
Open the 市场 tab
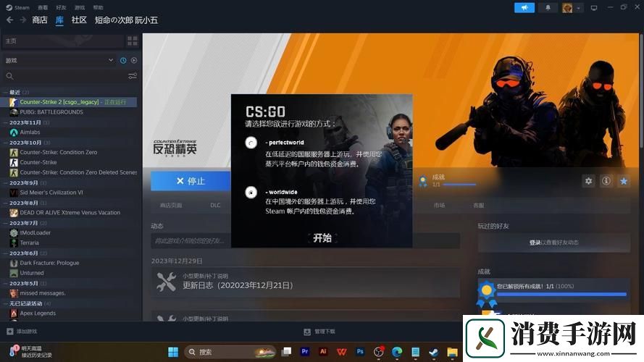[x=439, y=205]
